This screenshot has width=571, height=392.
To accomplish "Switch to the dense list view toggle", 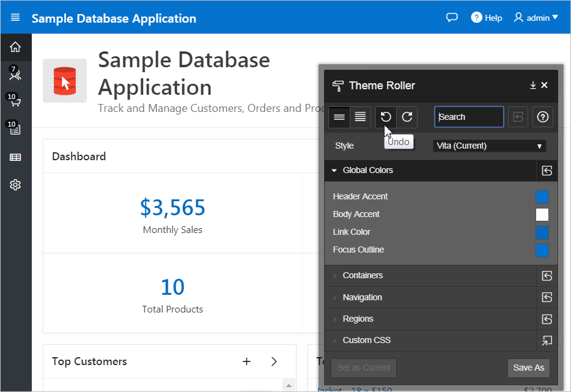I will click(360, 117).
